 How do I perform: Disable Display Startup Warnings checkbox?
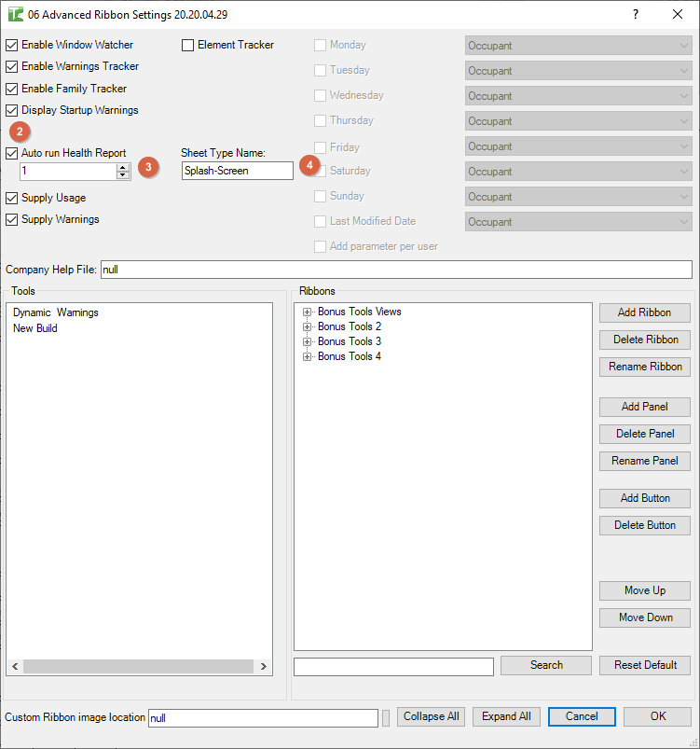coord(12,111)
